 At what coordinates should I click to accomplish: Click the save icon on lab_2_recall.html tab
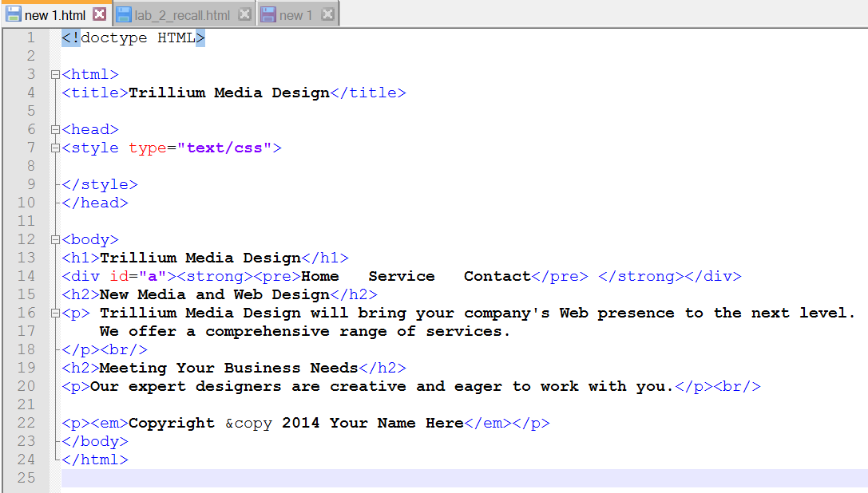124,14
